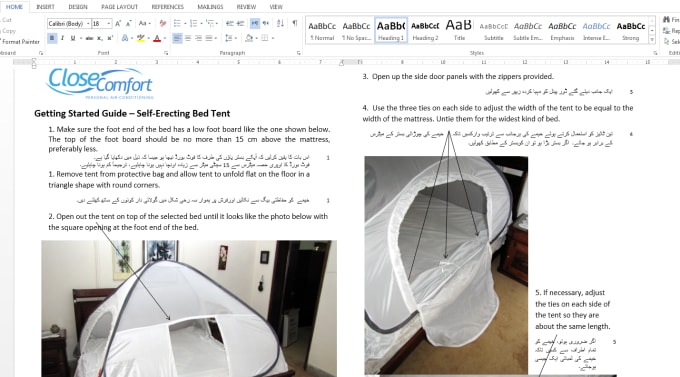The height and width of the screenshot is (377, 680).
Task: Apply Normal style
Action: 322,30
